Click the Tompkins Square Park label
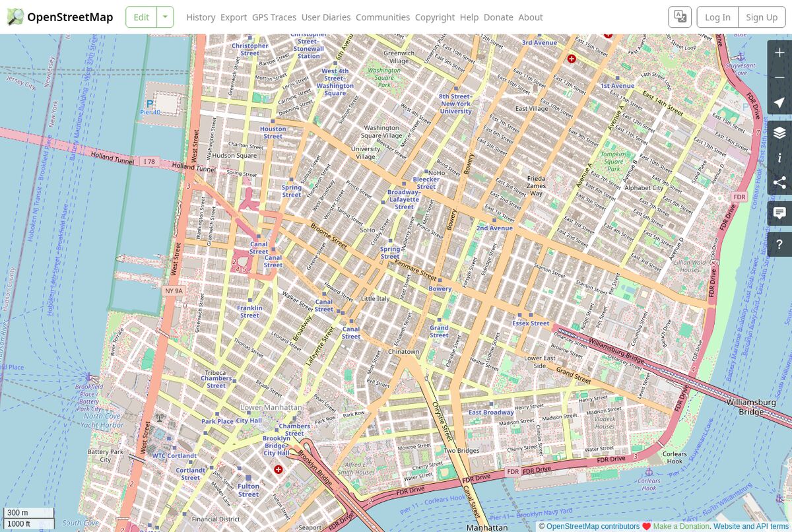 point(613,162)
